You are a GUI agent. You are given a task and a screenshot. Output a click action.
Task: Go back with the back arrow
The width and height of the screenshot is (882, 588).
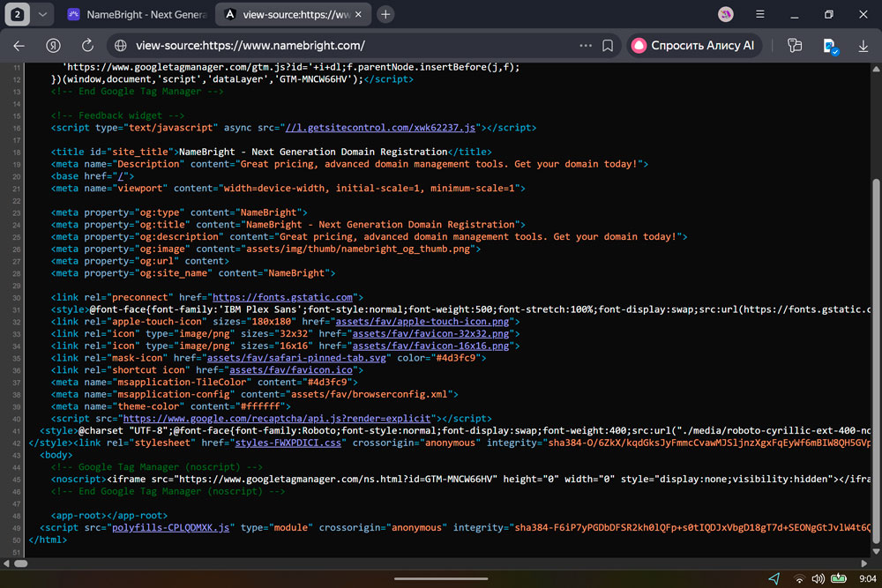pos(19,46)
